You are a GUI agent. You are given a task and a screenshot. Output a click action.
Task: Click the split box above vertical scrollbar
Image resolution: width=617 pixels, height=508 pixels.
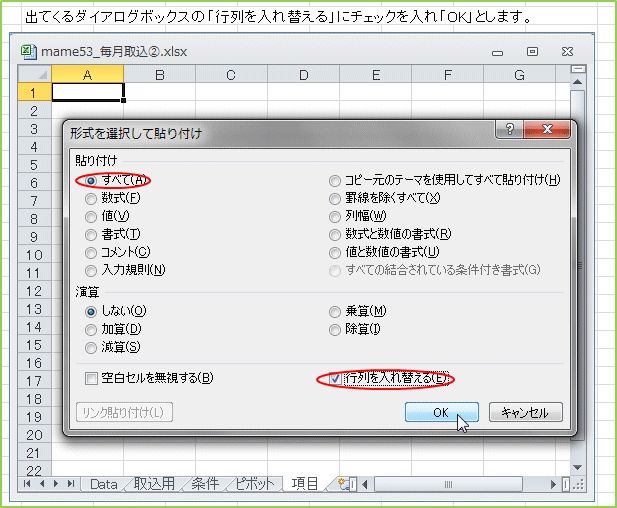coord(578,70)
